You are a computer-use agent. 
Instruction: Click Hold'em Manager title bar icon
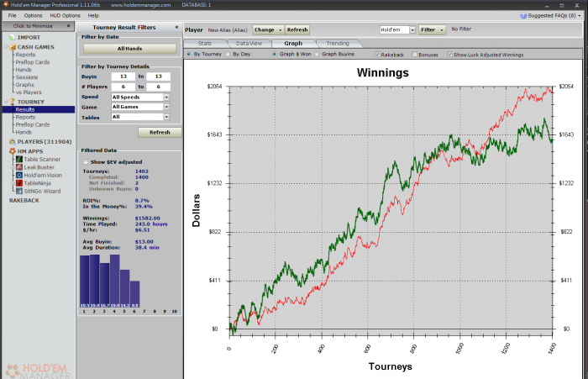click(x=6, y=4)
